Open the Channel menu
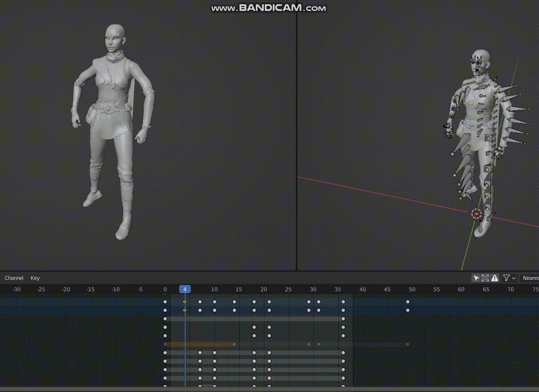This screenshot has height=392, width=539. point(14,278)
